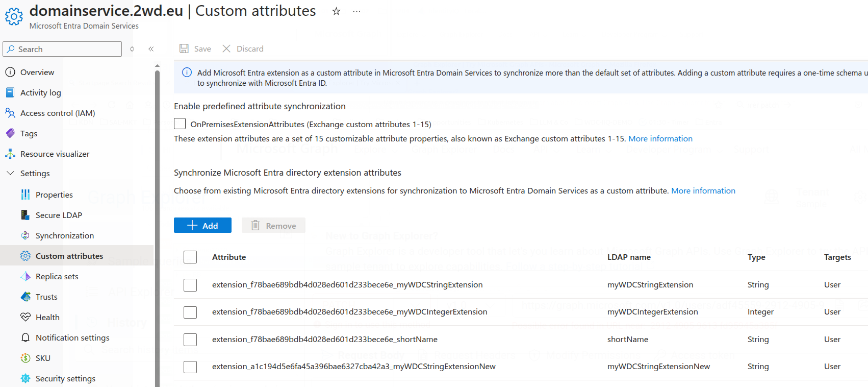The height and width of the screenshot is (387, 868).
Task: Click the String type cell for shortName row
Action: coord(758,339)
